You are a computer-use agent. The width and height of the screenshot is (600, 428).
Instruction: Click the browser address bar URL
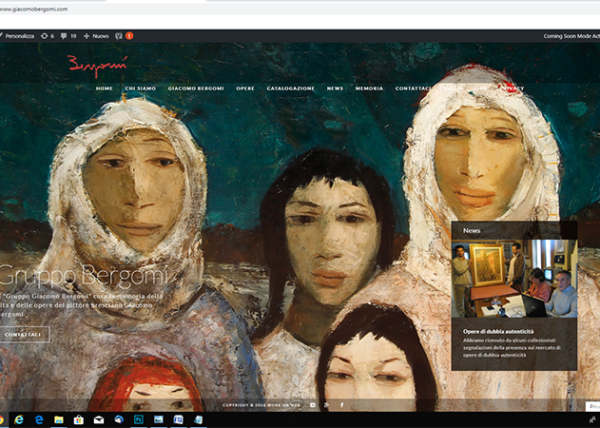[34, 9]
